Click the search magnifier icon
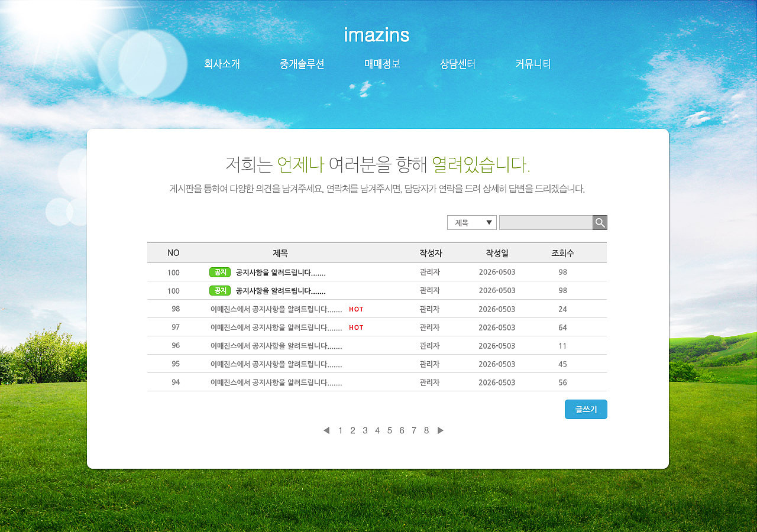 pyautogui.click(x=599, y=222)
